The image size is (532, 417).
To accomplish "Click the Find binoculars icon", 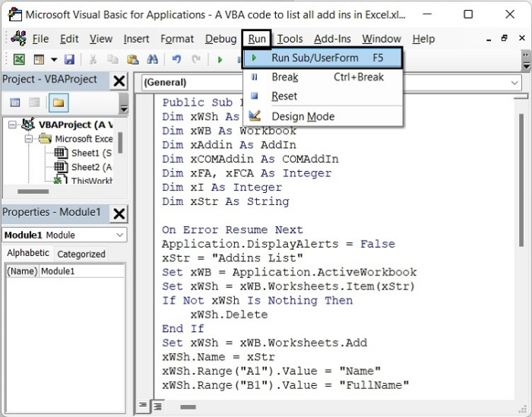I will pos(152,60).
